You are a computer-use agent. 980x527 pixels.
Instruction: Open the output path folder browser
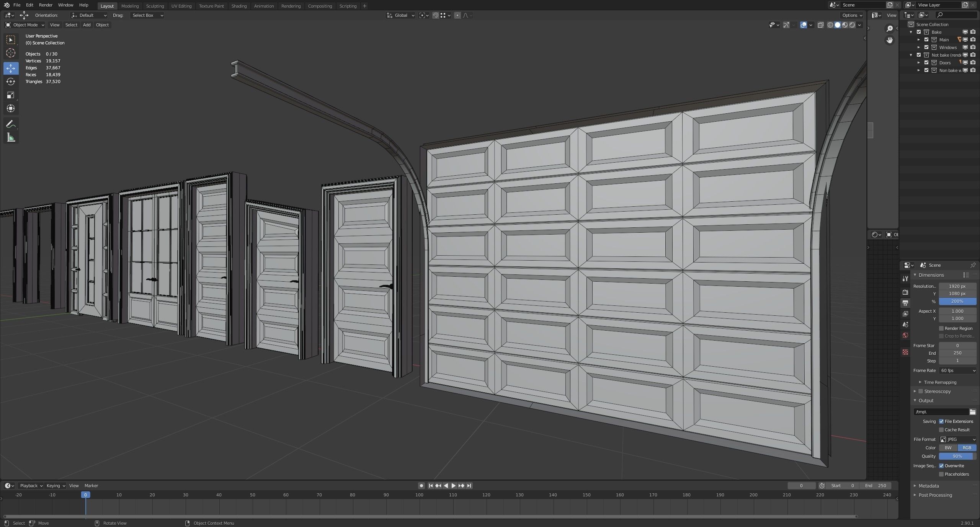(x=972, y=412)
